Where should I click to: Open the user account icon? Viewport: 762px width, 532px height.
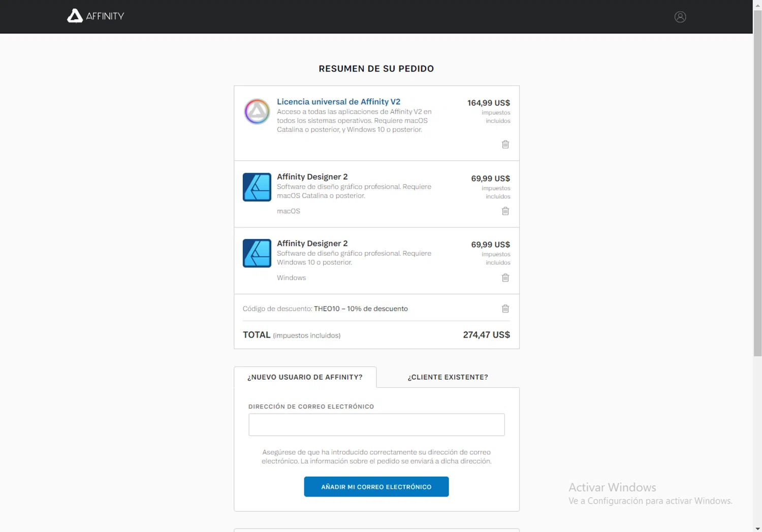click(680, 17)
